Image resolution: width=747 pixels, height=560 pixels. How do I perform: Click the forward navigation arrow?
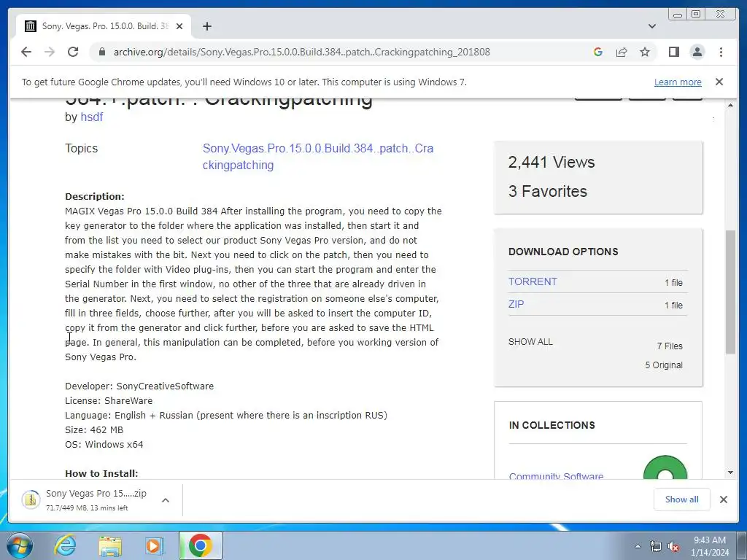(x=50, y=52)
